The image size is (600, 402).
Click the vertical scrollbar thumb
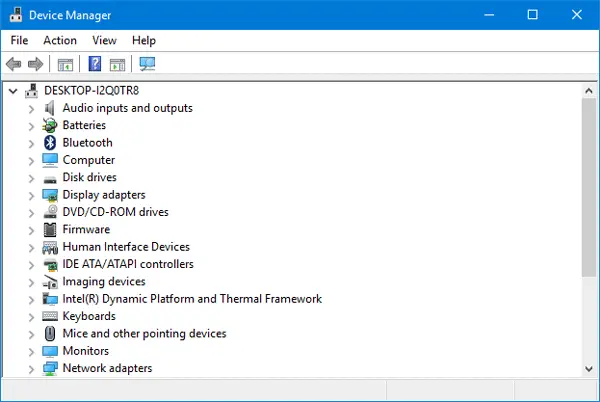pyautogui.click(x=589, y=187)
